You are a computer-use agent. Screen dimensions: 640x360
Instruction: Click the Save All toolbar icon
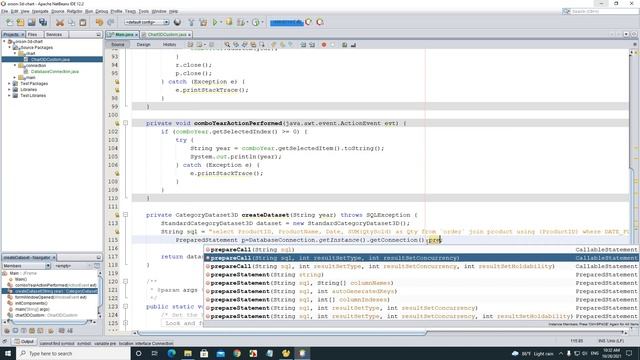point(43,22)
